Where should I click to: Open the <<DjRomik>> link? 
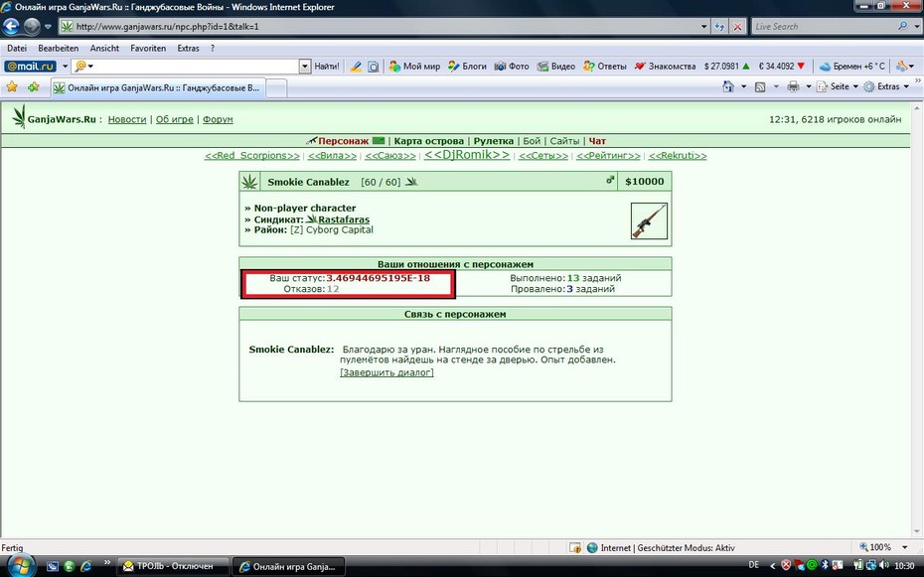(x=467, y=155)
